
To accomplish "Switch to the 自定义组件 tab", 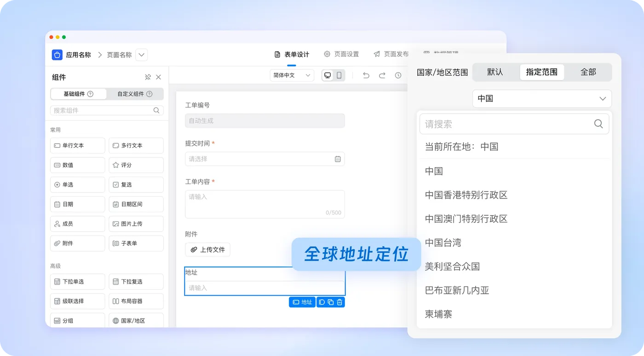I will [x=135, y=94].
